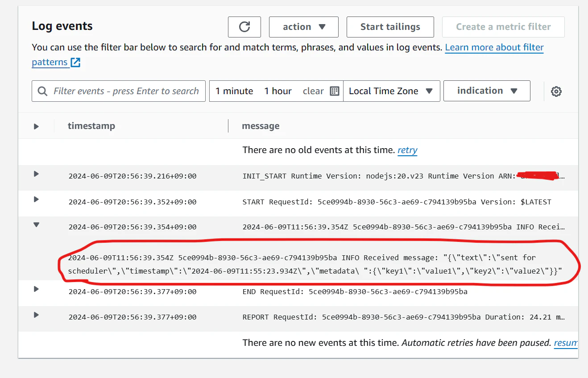The height and width of the screenshot is (378, 588).
Task: Click resume link for automatic retries
Action: (x=566, y=343)
